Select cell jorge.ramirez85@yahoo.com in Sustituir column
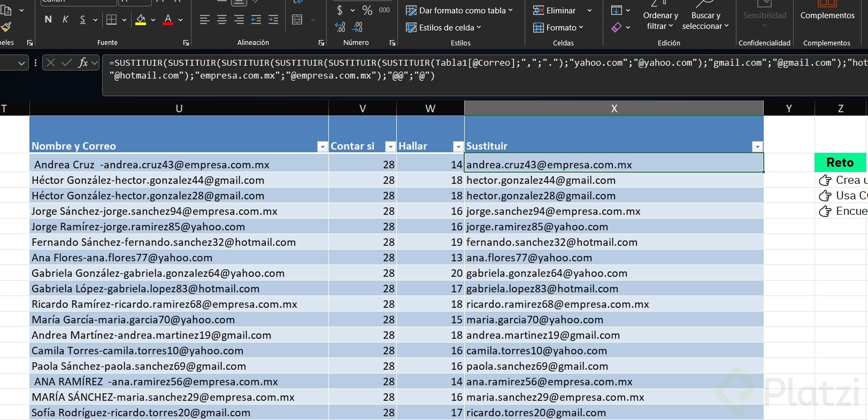This screenshot has width=868, height=420. [x=614, y=227]
